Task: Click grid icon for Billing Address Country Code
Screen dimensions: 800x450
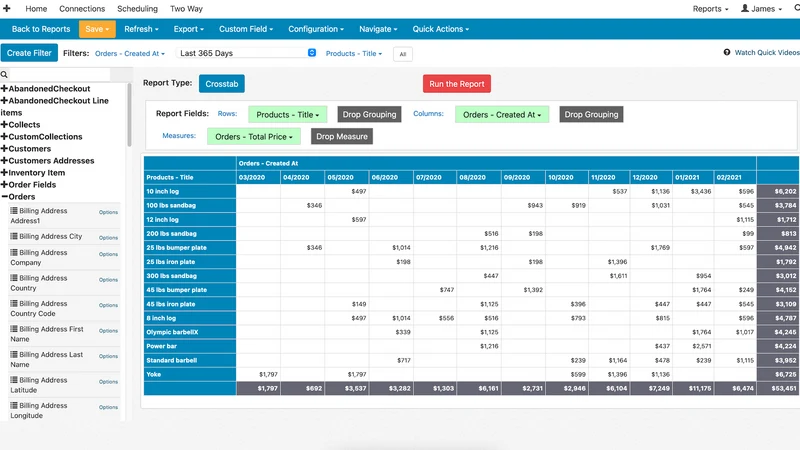Action: 14,304
